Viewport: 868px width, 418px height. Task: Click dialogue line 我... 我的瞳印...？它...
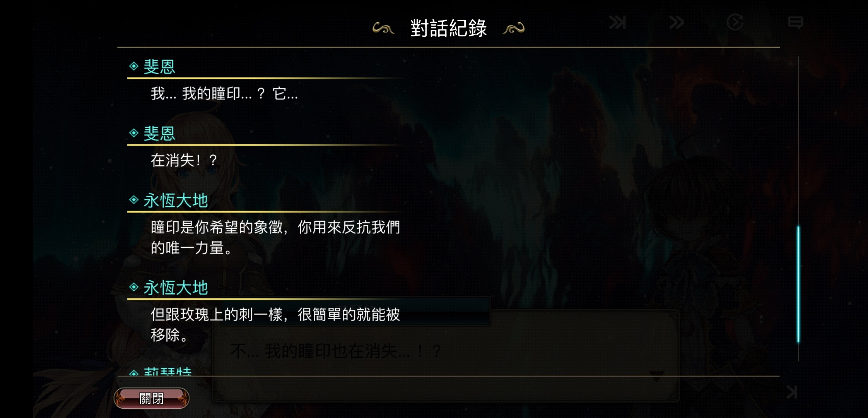pos(224,94)
